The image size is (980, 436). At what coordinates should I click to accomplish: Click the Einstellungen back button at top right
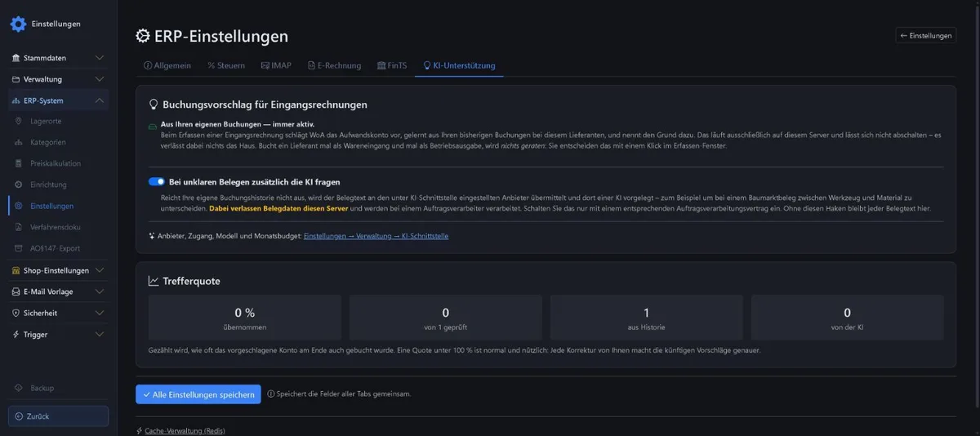click(x=926, y=35)
